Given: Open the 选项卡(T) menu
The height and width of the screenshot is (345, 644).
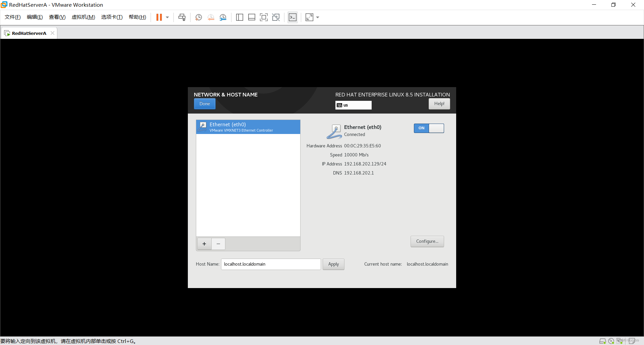Looking at the screenshot, I should pyautogui.click(x=112, y=17).
